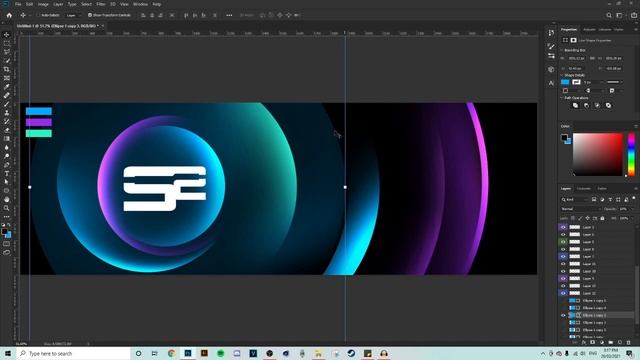Click the Home icon in options bar

(9, 15)
